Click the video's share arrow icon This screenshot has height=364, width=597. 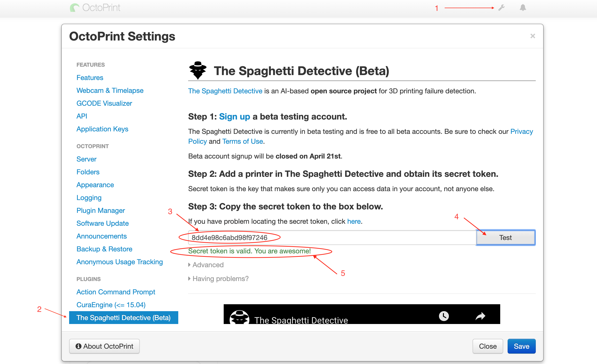[480, 316]
